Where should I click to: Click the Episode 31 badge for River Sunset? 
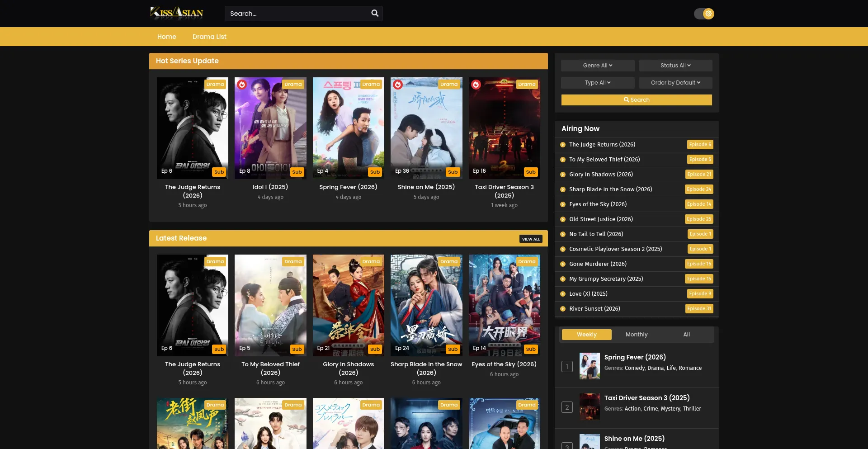click(x=699, y=309)
